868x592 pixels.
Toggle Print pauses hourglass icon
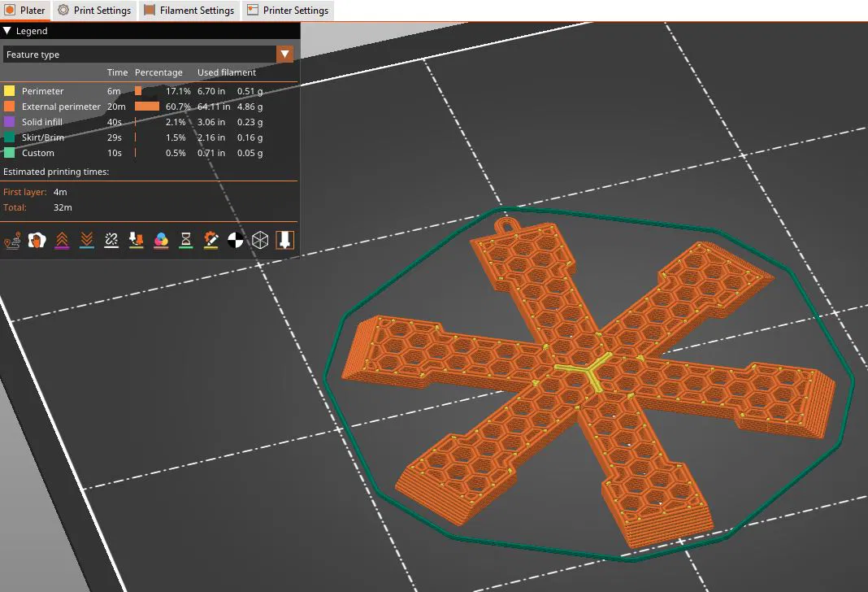coord(186,241)
